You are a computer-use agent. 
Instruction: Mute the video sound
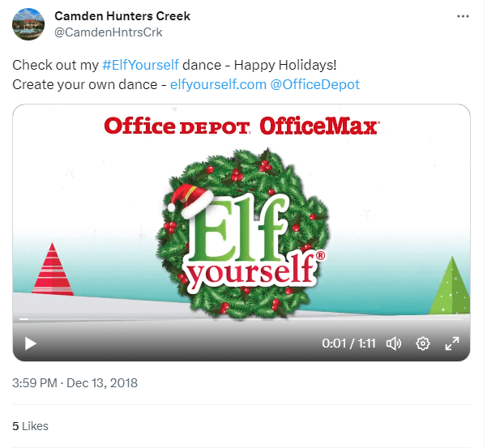click(x=394, y=343)
